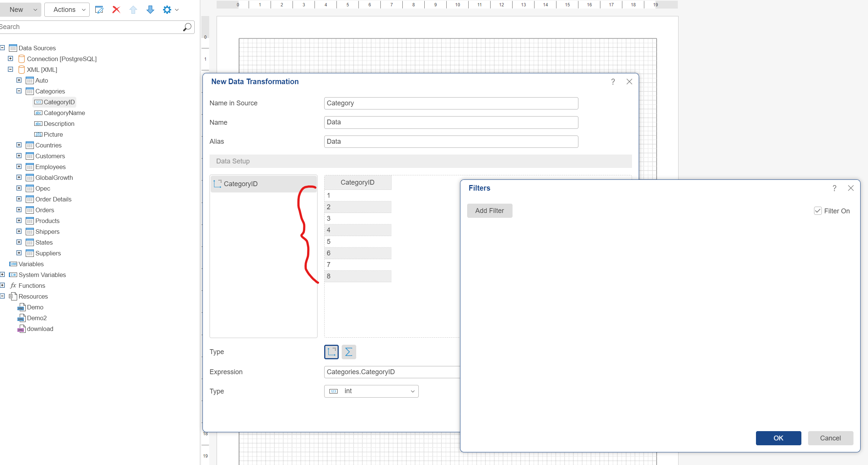
Task: Click the Name in Source input field
Action: pos(451,103)
